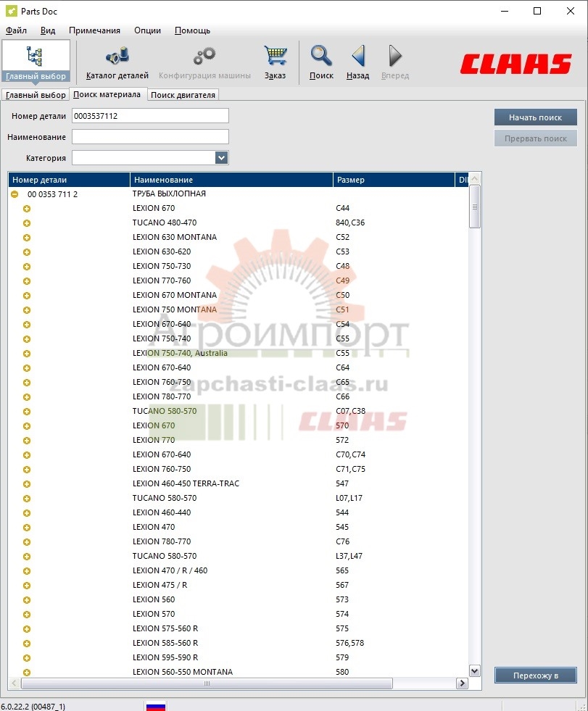The image size is (588, 711).
Task: Sort by Наименование column header
Action: click(x=231, y=180)
